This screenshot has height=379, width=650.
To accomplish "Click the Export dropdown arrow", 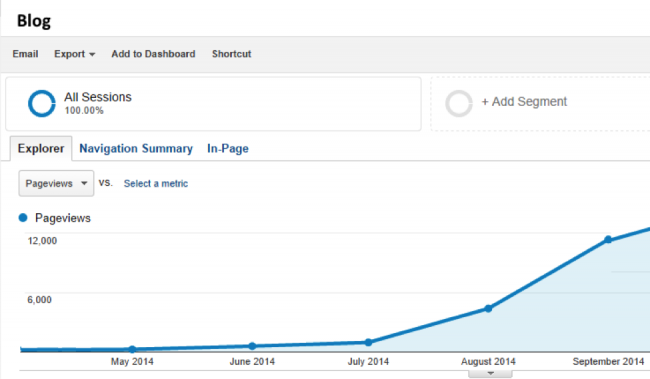I will 92,54.
